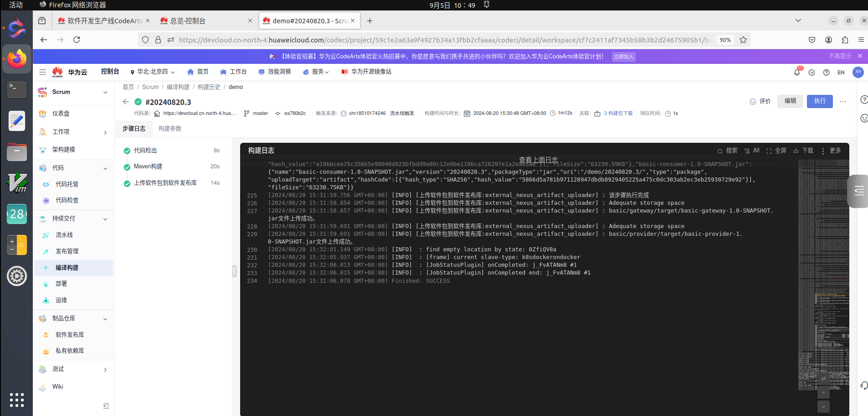Expand the 测试 sidebar section
The height and width of the screenshot is (416, 868).
[x=105, y=369]
